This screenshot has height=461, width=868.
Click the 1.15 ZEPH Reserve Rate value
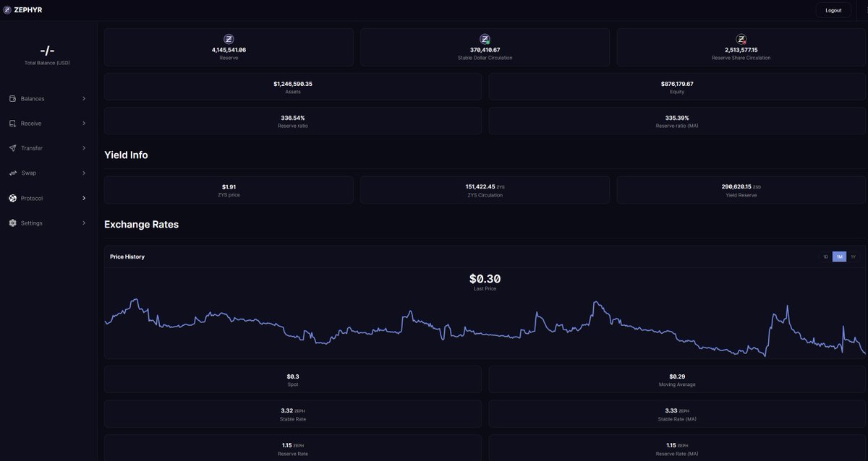[x=293, y=445]
